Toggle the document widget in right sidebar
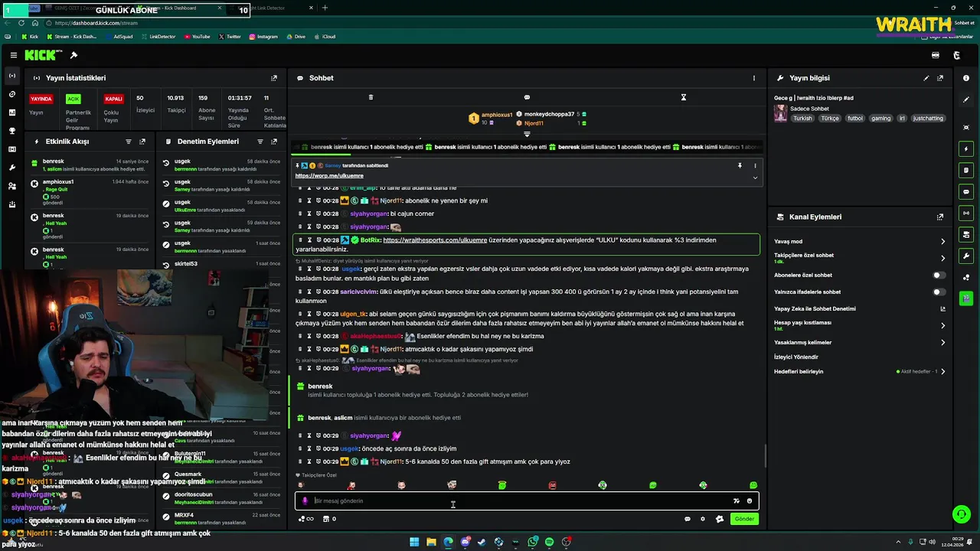Viewport: 980px width, 551px height. (966, 170)
